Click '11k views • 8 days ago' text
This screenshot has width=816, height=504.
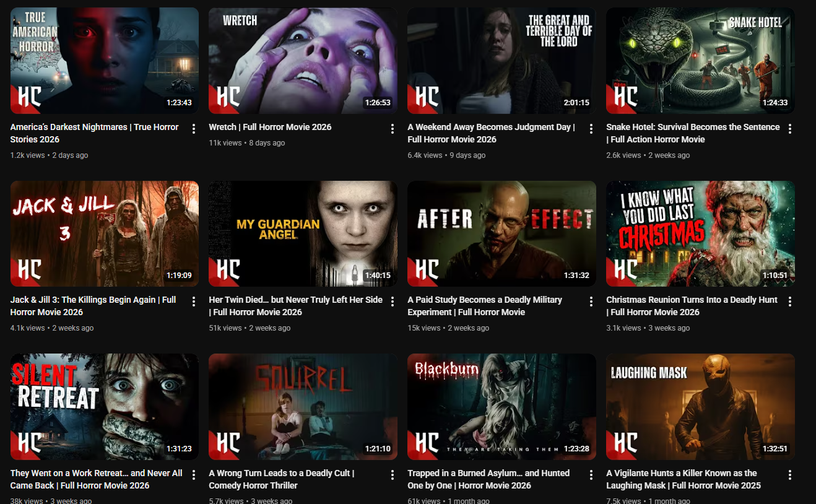[x=247, y=143]
